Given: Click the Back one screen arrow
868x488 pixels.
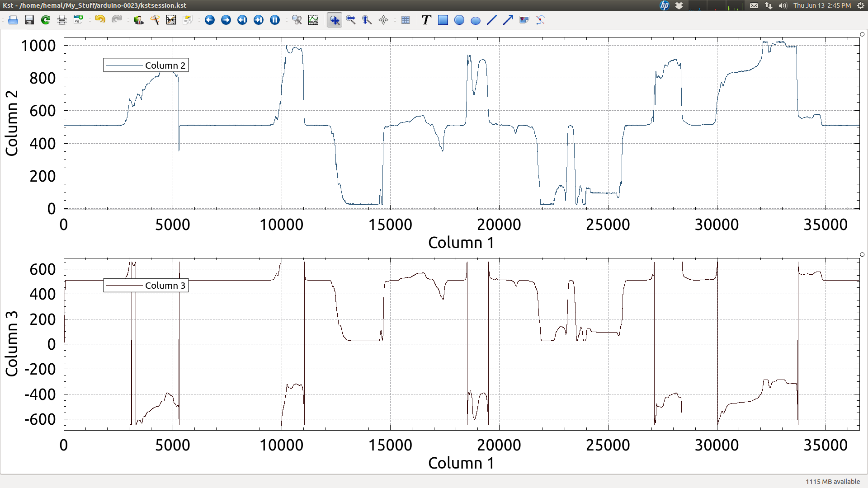Looking at the screenshot, I should point(210,20).
